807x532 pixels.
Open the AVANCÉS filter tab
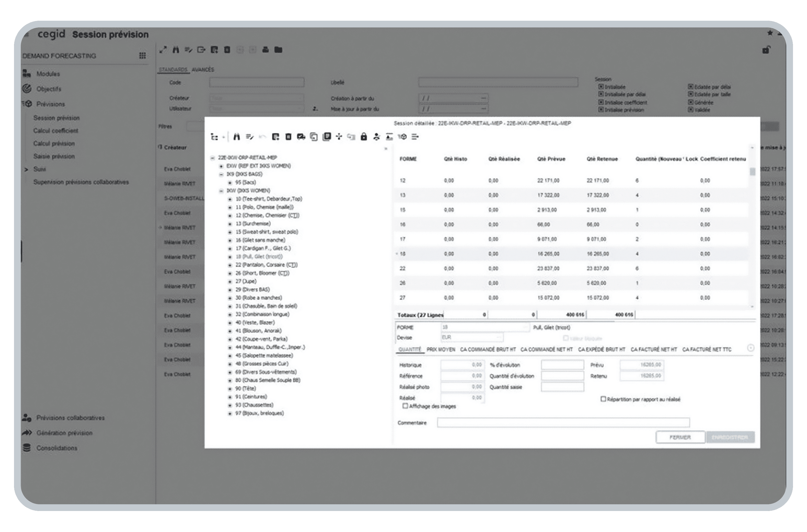[x=203, y=69]
